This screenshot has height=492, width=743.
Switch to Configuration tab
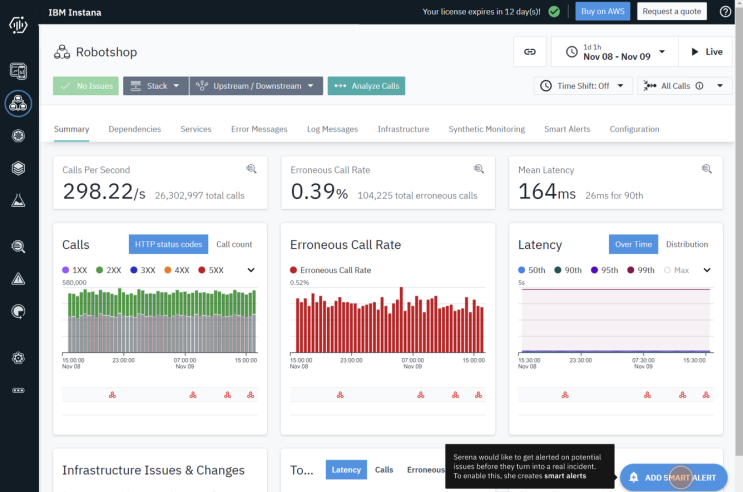click(634, 129)
